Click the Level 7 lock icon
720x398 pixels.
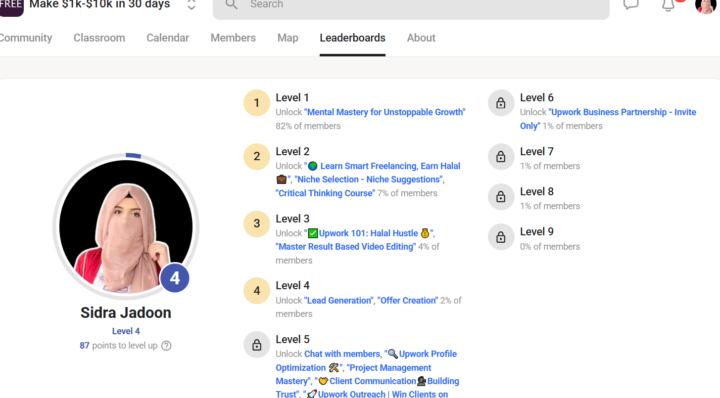[501, 157]
